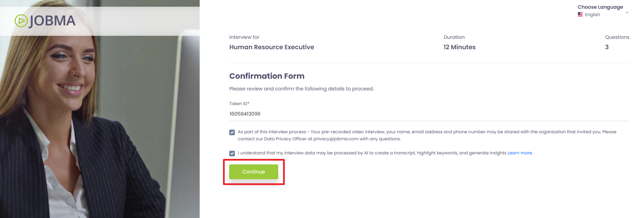Image resolution: width=644 pixels, height=218 pixels.
Task: Toggle the AI processing consent checkbox
Action: tap(232, 153)
